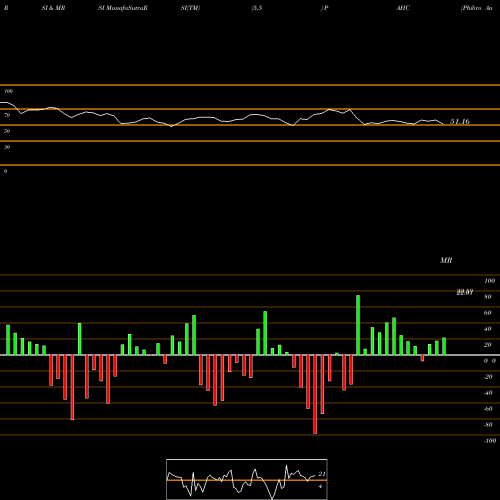Click the MR axis label 100
The height and width of the screenshot is (500, 500).
click(x=490, y=281)
